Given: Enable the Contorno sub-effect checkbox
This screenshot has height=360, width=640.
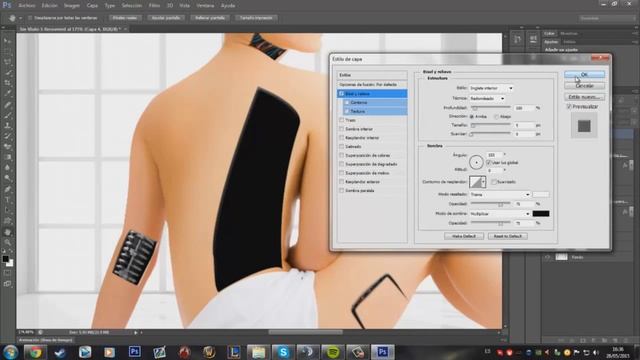Looking at the screenshot, I should (x=347, y=102).
